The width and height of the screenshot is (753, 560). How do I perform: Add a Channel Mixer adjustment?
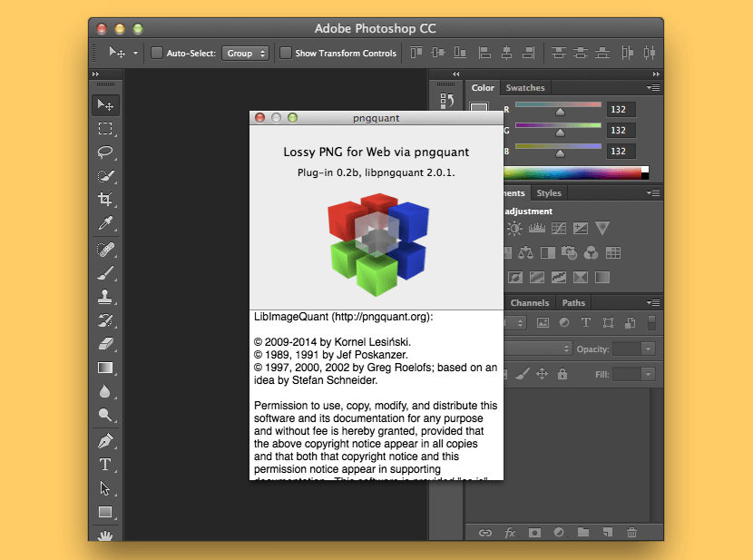pyautogui.click(x=592, y=252)
